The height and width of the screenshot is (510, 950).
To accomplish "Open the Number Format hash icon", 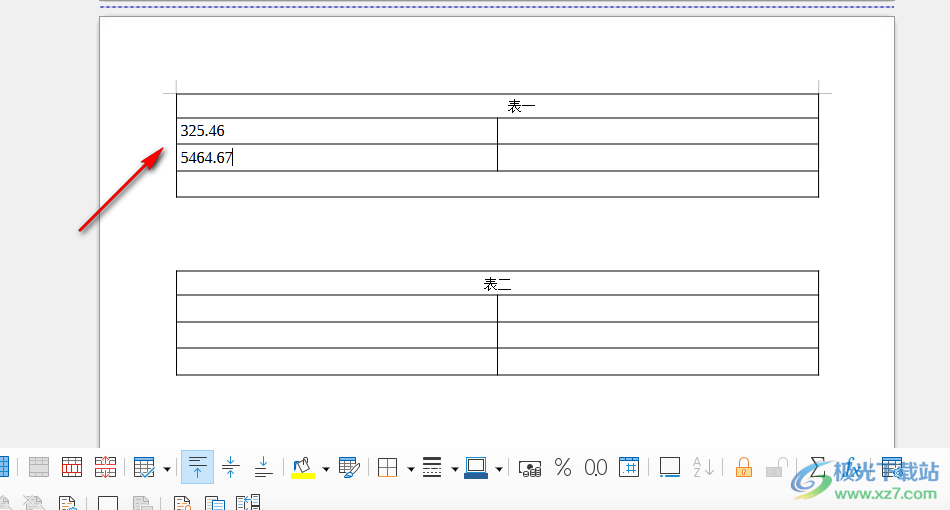I will point(629,467).
